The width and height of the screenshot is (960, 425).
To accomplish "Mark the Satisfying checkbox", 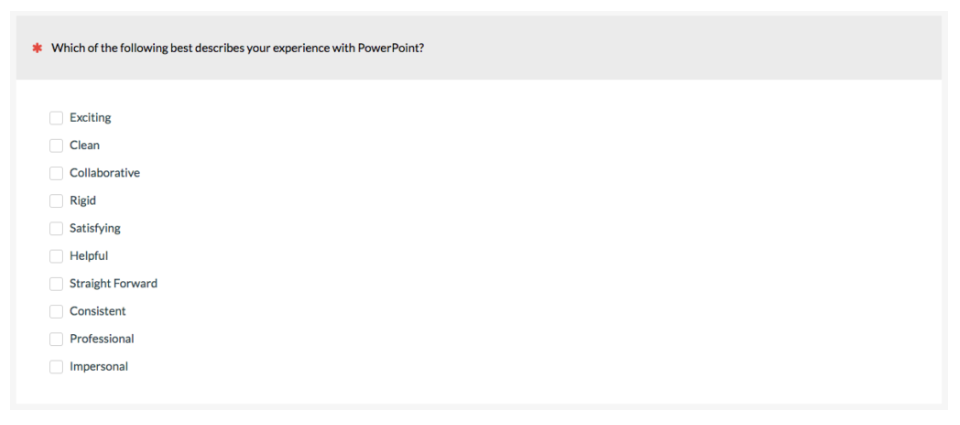I will tap(56, 228).
